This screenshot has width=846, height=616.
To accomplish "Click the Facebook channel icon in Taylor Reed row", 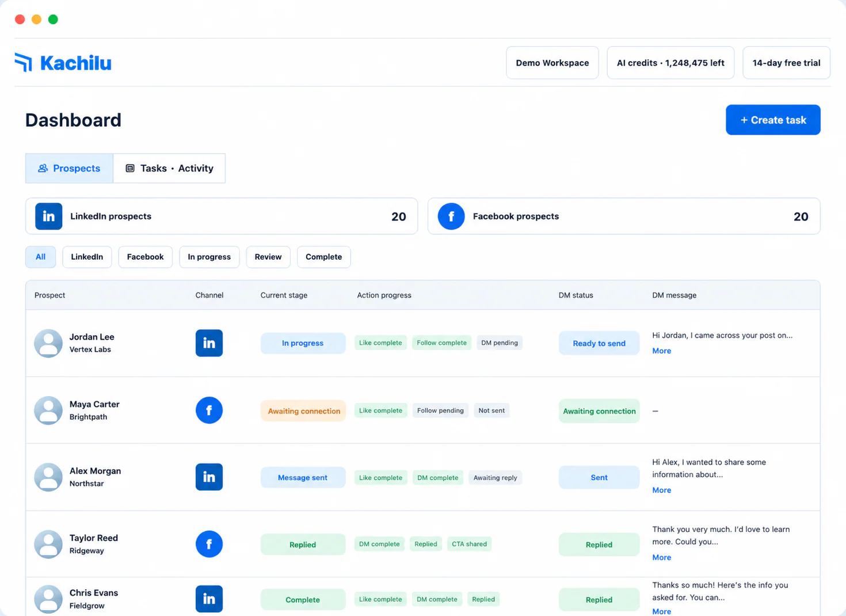I will tap(209, 544).
